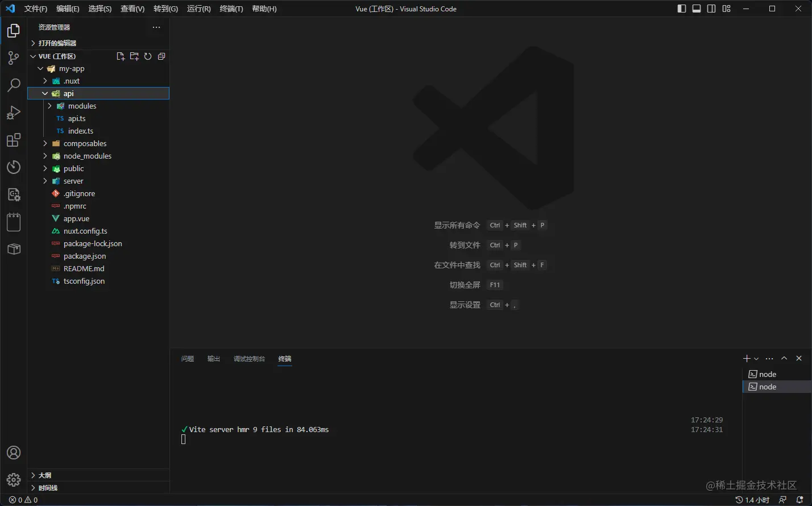Toggle the primary side bar layout button

point(682,9)
